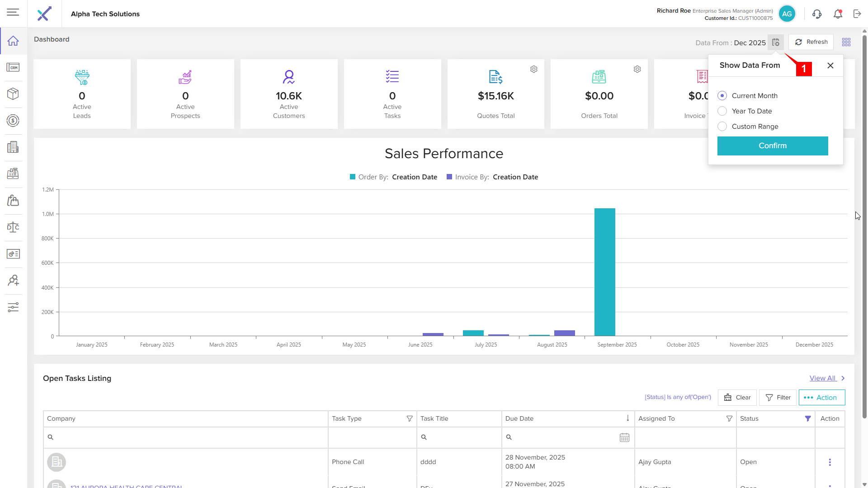Click the Home dashboard sidebar icon
This screenshot has width=868, height=488.
[13, 41]
